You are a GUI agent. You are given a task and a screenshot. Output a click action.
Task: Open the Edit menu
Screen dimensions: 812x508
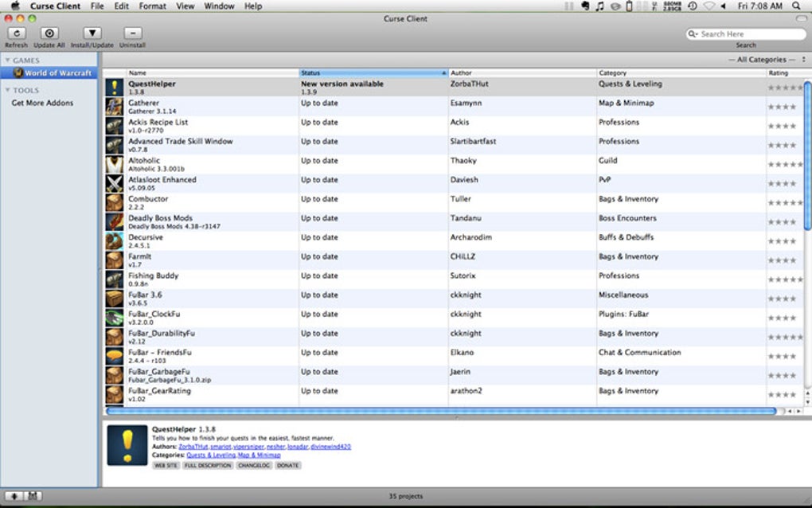click(121, 6)
